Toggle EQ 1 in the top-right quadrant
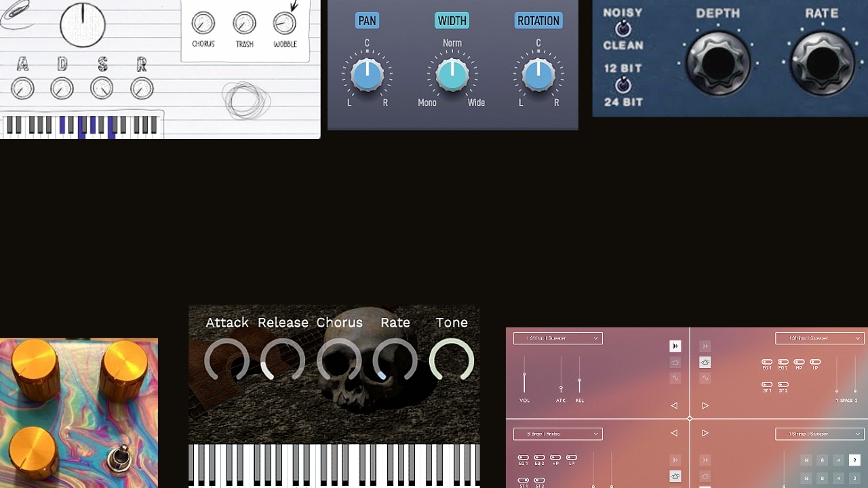The height and width of the screenshot is (488, 868). coord(767,361)
